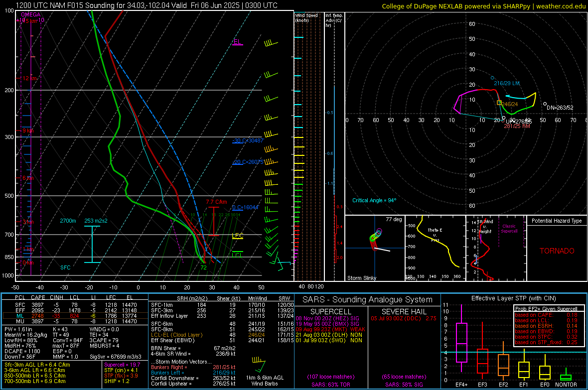Select Sfc-3km AGL LR = 6.4 C/km
The height and width of the screenshot is (390, 588).
click(x=37, y=365)
